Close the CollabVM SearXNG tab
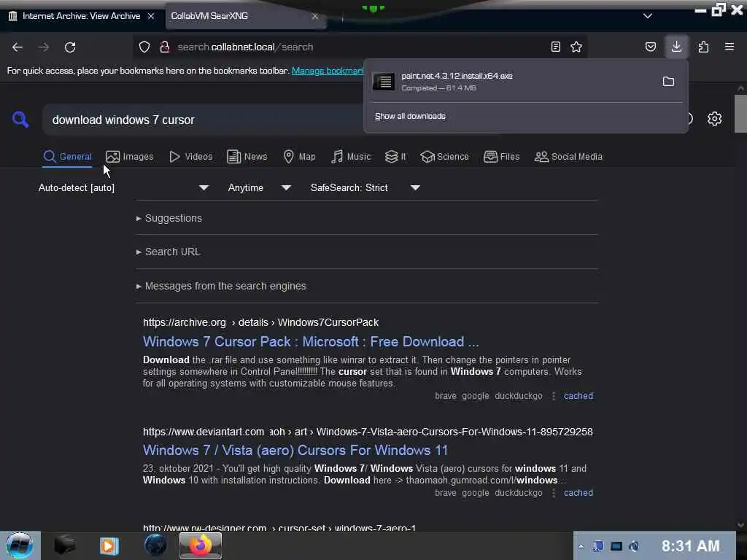Image resolution: width=747 pixels, height=560 pixels. [315, 16]
